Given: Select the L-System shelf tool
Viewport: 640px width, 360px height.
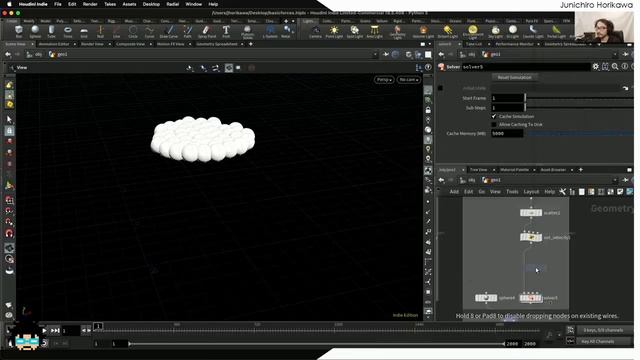Looking at the screenshot, I should [x=270, y=31].
